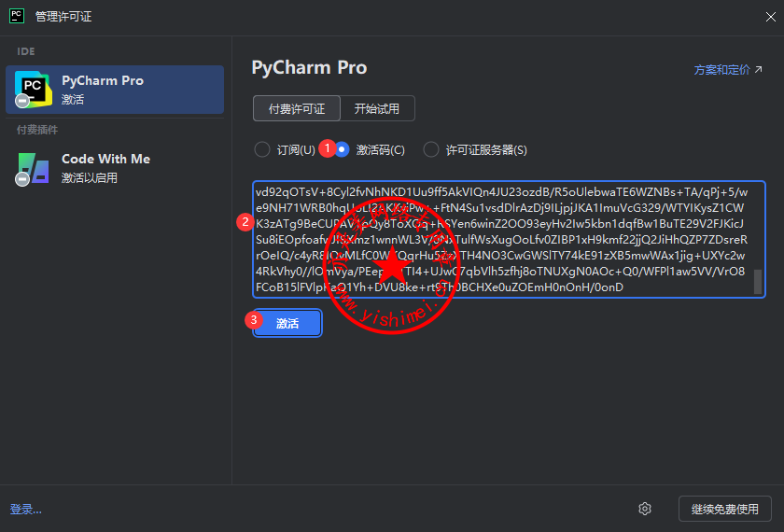Select Code With Me plugin entry
784x532 pixels.
(115, 169)
